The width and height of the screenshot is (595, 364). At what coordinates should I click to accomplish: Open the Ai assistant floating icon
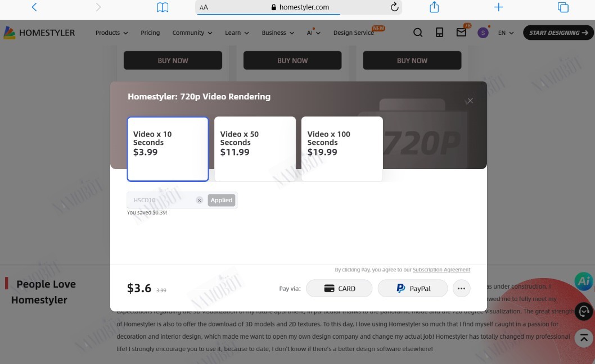[x=584, y=281]
